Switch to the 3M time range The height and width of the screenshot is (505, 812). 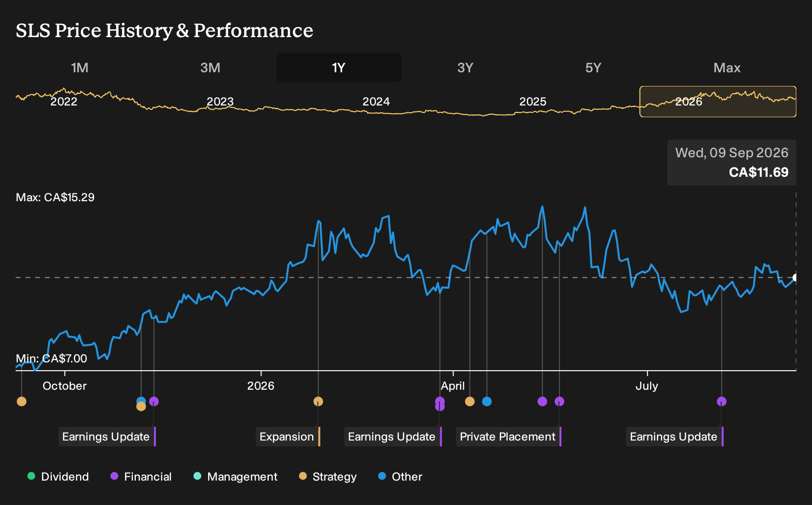210,67
